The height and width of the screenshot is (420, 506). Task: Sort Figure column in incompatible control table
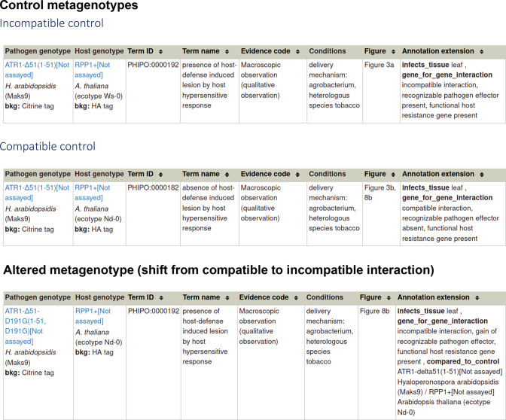pos(393,52)
